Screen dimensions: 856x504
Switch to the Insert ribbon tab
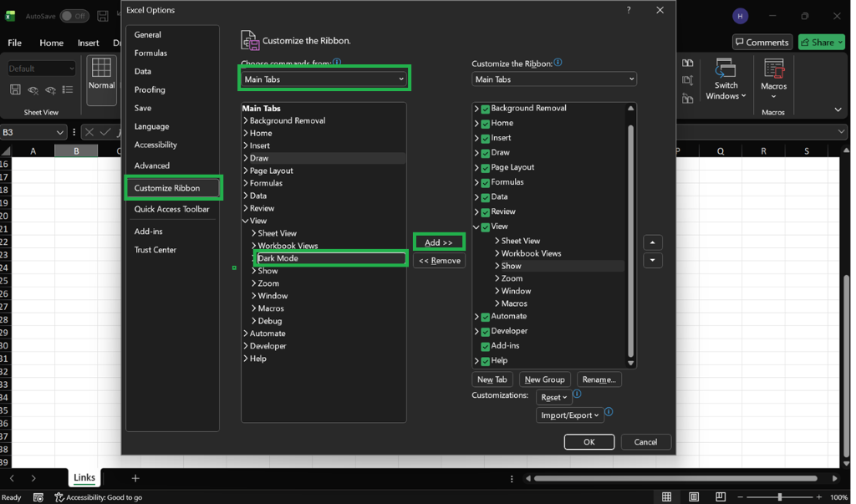pyautogui.click(x=88, y=43)
